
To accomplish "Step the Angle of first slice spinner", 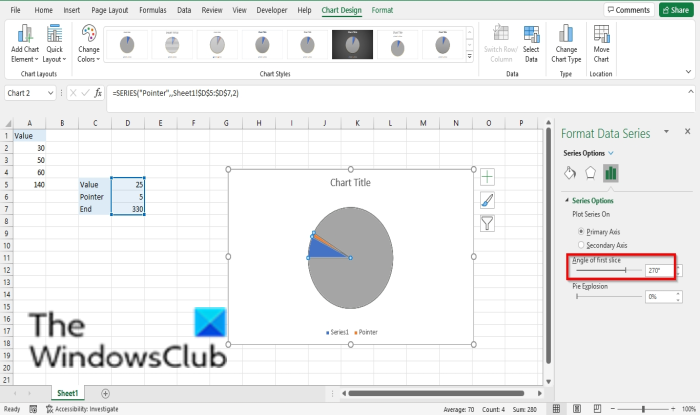I will [679, 270].
